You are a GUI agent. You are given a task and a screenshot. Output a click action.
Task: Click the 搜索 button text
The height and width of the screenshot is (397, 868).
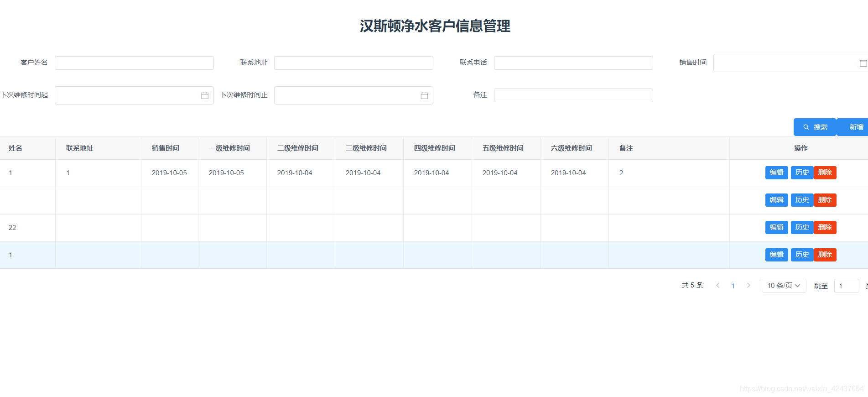tap(820, 127)
